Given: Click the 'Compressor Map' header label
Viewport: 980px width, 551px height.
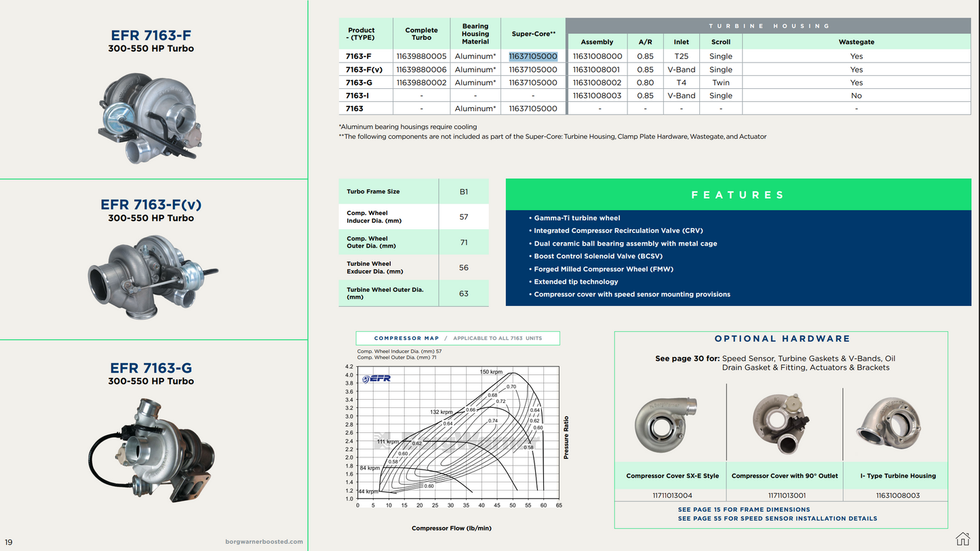Looking at the screenshot, I should point(406,338).
